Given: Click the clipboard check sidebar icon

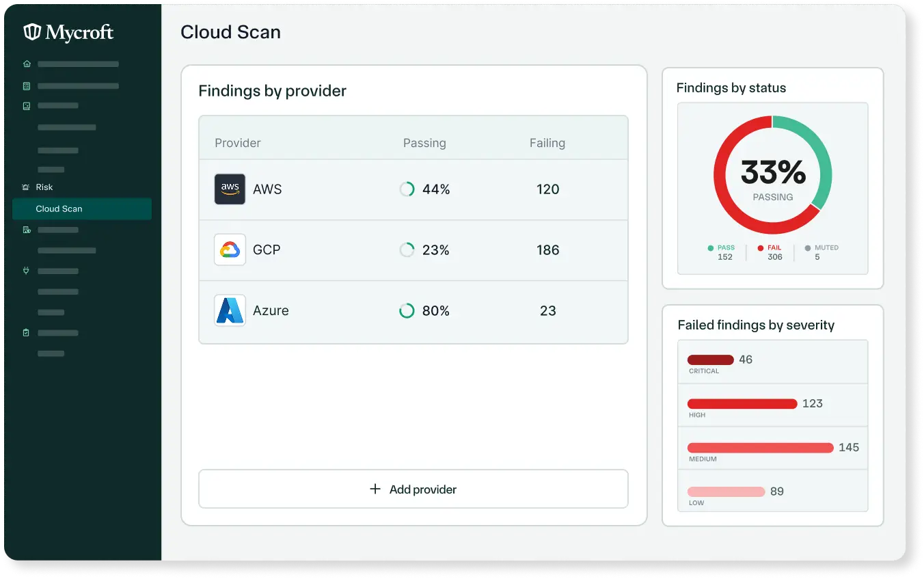Looking at the screenshot, I should [27, 333].
